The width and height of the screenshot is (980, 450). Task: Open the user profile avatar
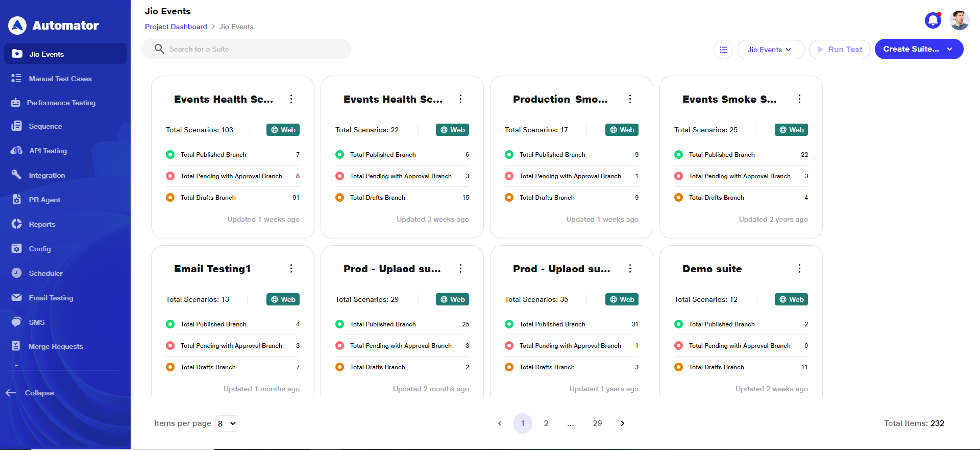[x=959, y=21]
